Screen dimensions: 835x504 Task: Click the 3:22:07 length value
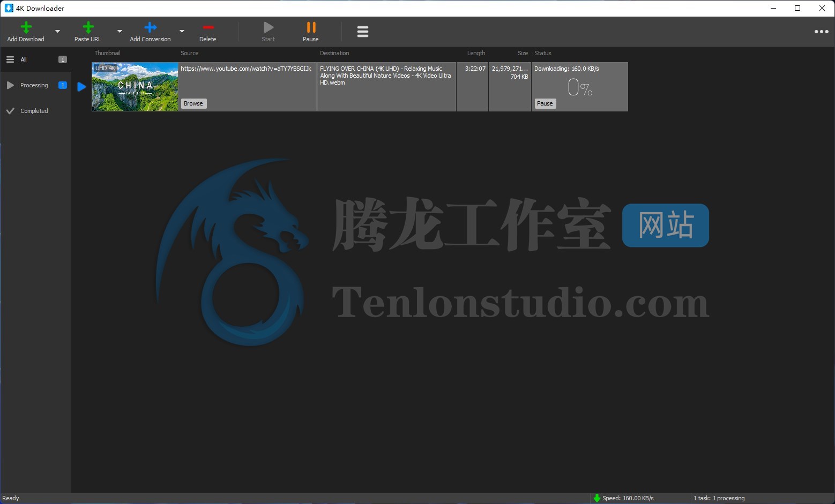[x=475, y=69]
